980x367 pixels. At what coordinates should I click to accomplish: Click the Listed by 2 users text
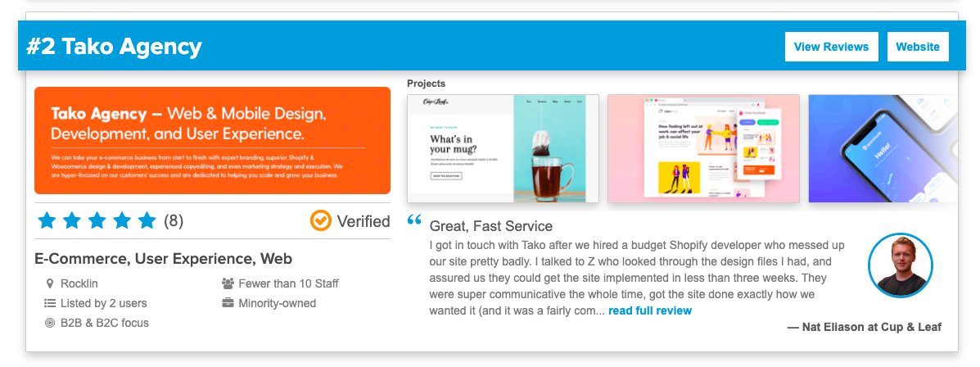[x=104, y=303]
